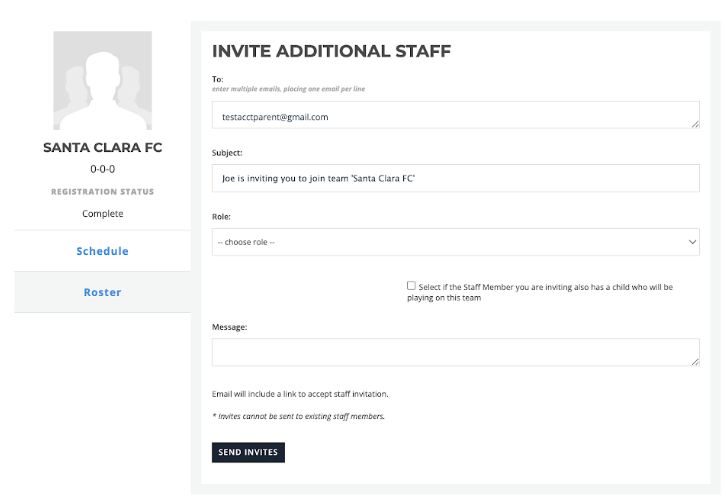The image size is (726, 500).
Task: Open the choose role dropdown
Action: [456, 242]
